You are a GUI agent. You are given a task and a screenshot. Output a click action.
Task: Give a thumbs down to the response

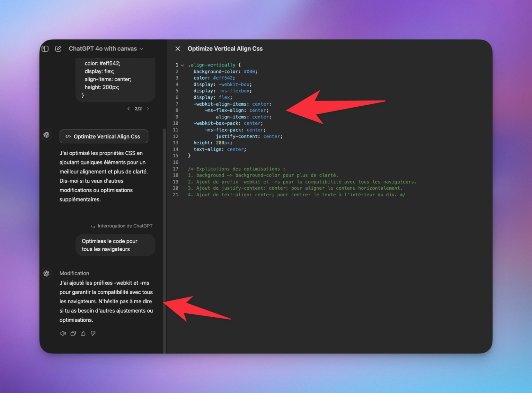(93, 333)
